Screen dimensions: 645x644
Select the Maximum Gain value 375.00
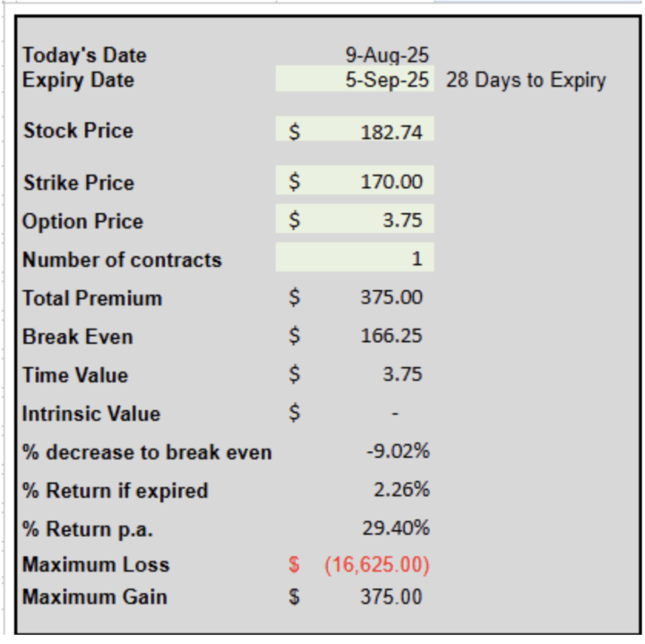point(355,597)
